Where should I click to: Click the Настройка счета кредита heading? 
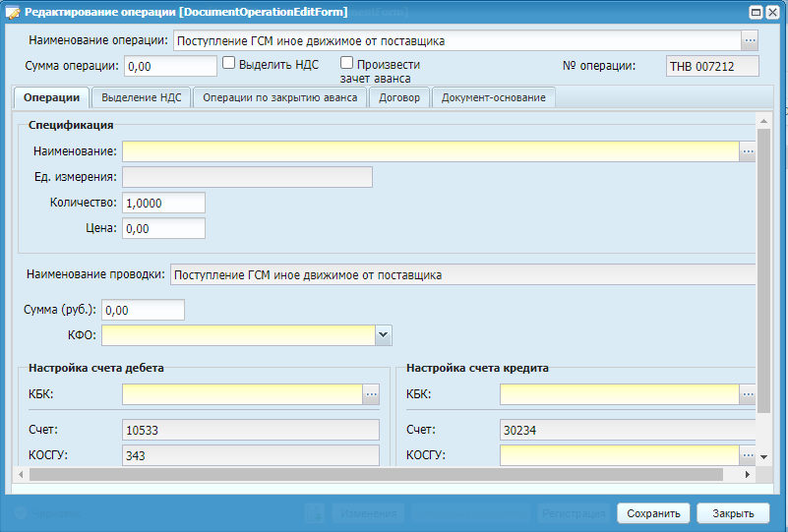coord(477,368)
